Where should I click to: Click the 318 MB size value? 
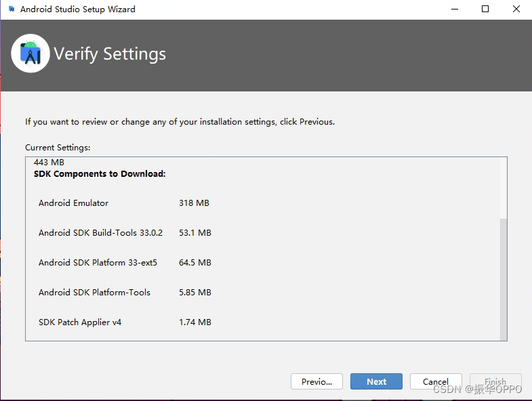(194, 203)
